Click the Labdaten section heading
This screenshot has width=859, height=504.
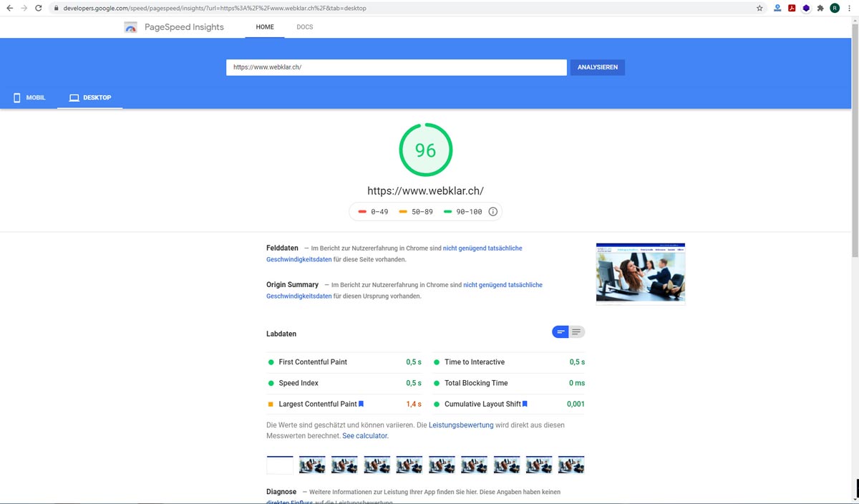(x=281, y=334)
